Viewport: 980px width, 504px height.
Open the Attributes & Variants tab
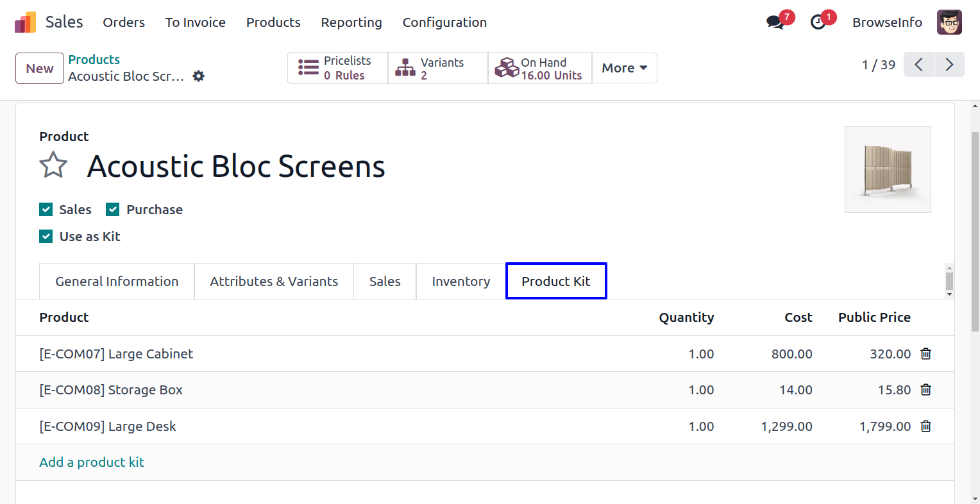(x=274, y=281)
